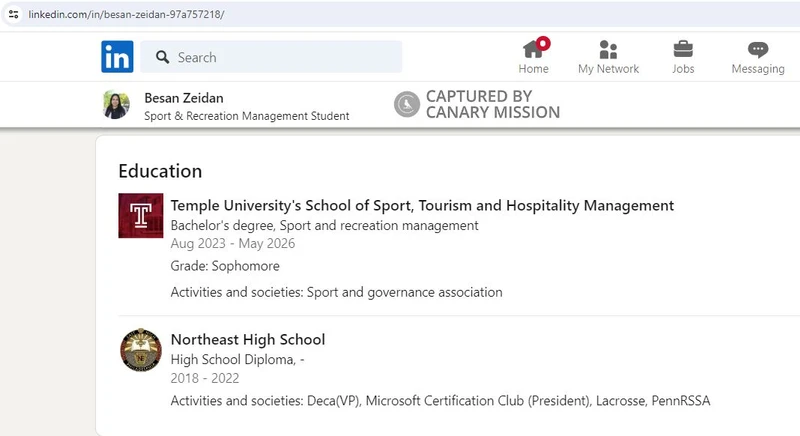Image resolution: width=800 pixels, height=436 pixels.
Task: Click the Jobs label text
Action: coord(683,69)
